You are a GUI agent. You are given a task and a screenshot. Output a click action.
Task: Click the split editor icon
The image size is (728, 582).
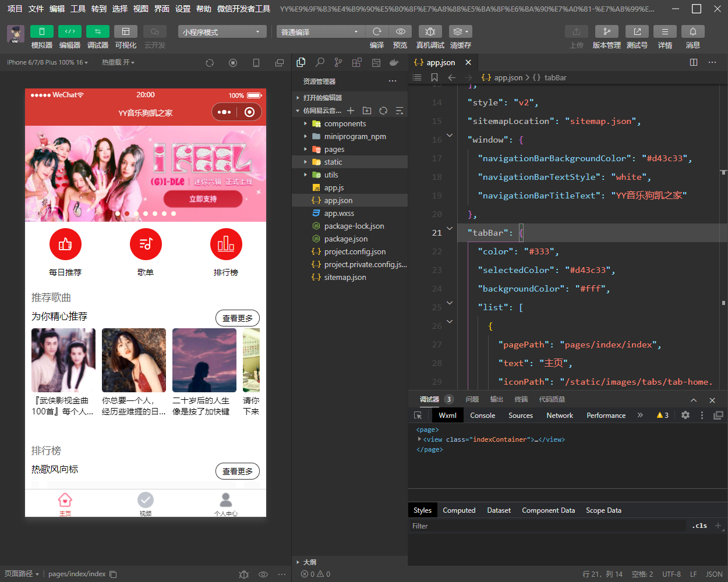[694, 62]
